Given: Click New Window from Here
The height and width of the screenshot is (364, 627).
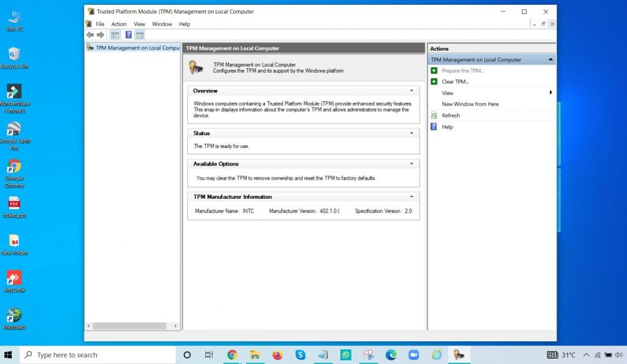Looking at the screenshot, I should (x=470, y=104).
